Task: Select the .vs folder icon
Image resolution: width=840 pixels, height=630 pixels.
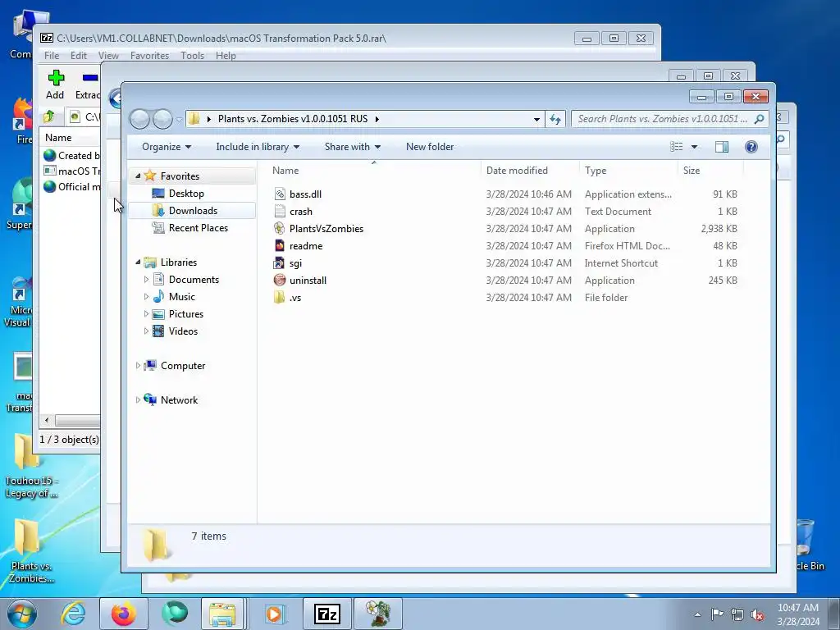Action: (280, 297)
